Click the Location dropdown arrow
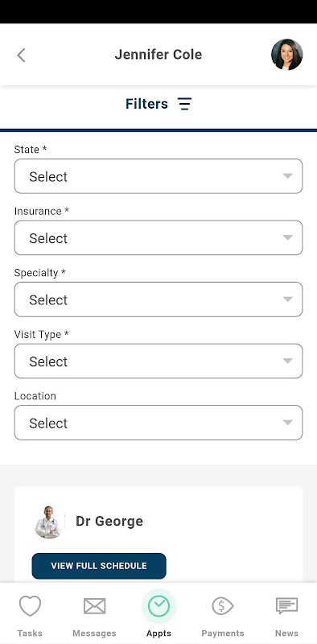 point(288,423)
